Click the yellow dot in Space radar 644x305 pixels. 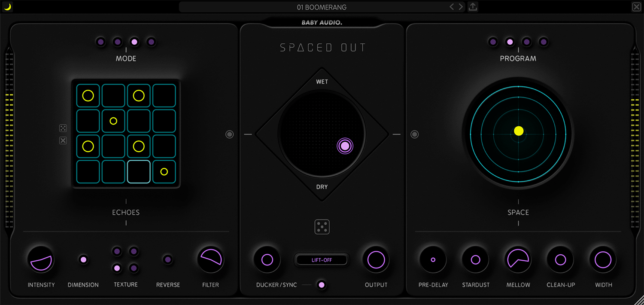coord(519,131)
